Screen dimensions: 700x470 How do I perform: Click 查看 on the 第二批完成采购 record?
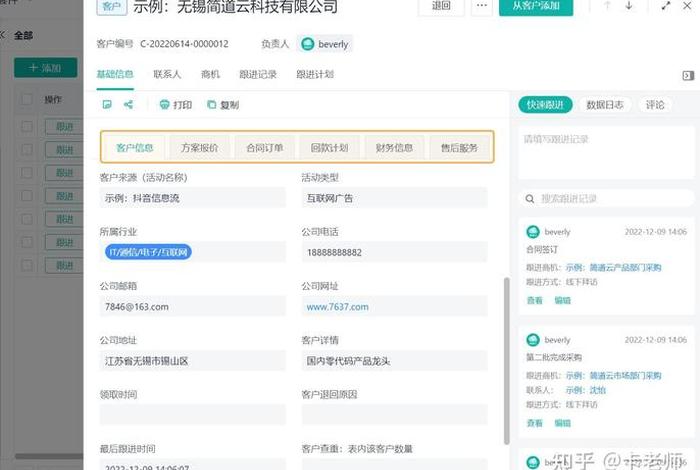coord(534,423)
